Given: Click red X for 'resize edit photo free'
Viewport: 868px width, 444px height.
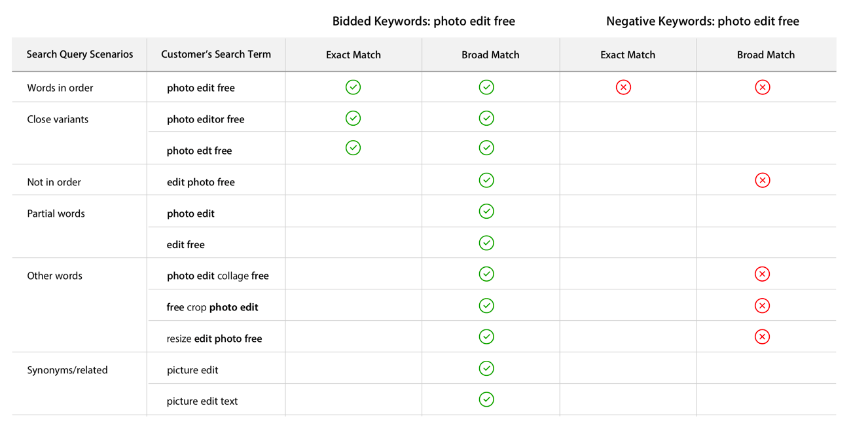Looking at the screenshot, I should pos(762,337).
